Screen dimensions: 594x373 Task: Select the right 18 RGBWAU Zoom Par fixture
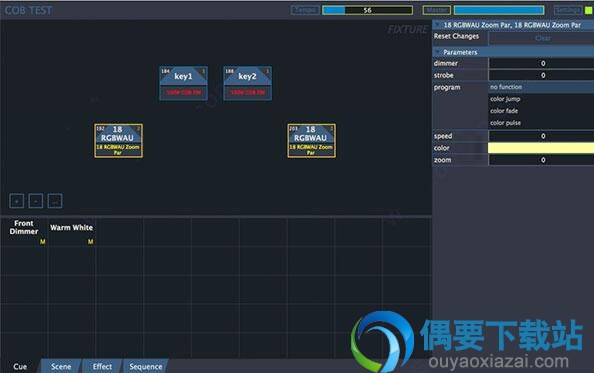[x=311, y=140]
